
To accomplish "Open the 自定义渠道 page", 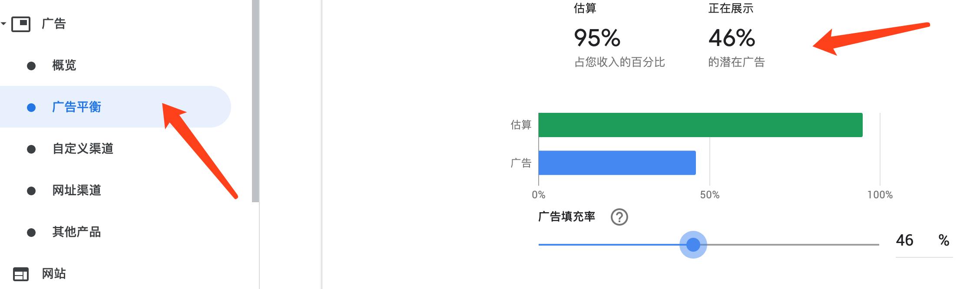I will (x=83, y=148).
